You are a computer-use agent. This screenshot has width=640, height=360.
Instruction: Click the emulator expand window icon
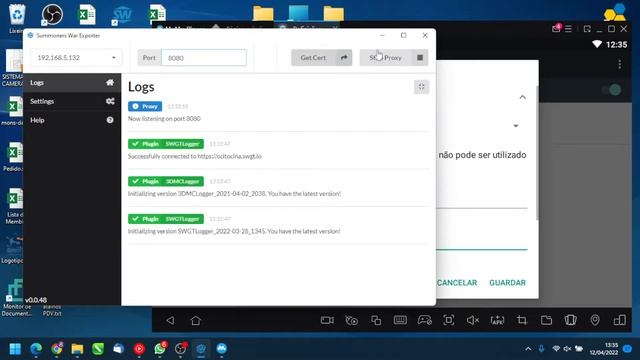click(x=587, y=29)
